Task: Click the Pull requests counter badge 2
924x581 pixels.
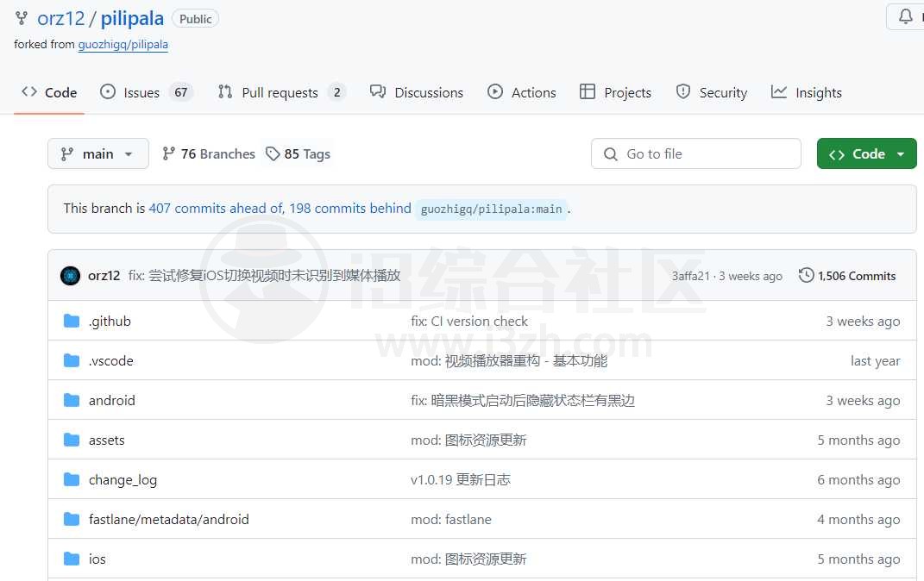Action: (x=337, y=92)
